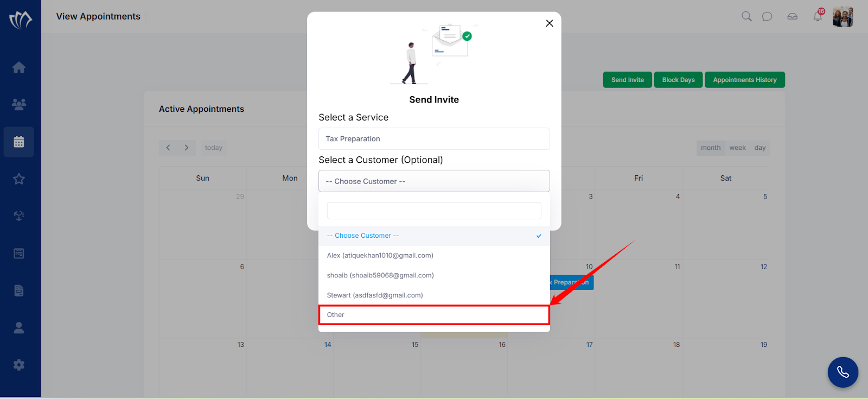Switch calendar to month view
Viewport: 868px width, 399px height.
pos(711,148)
